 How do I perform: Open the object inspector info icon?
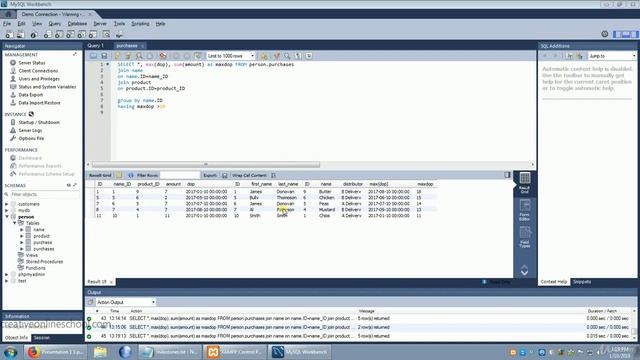(33, 35)
